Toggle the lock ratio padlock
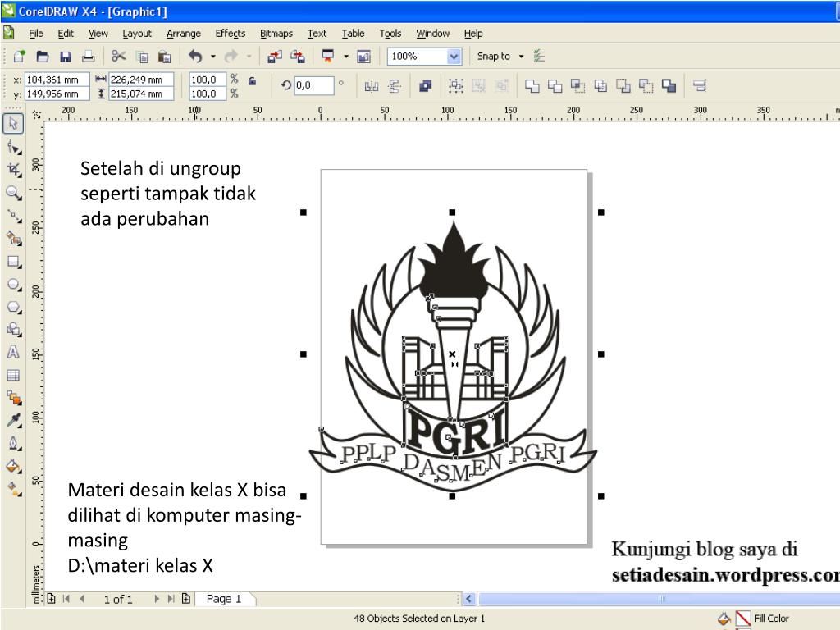Image resolution: width=840 pixels, height=630 pixels. (x=252, y=81)
